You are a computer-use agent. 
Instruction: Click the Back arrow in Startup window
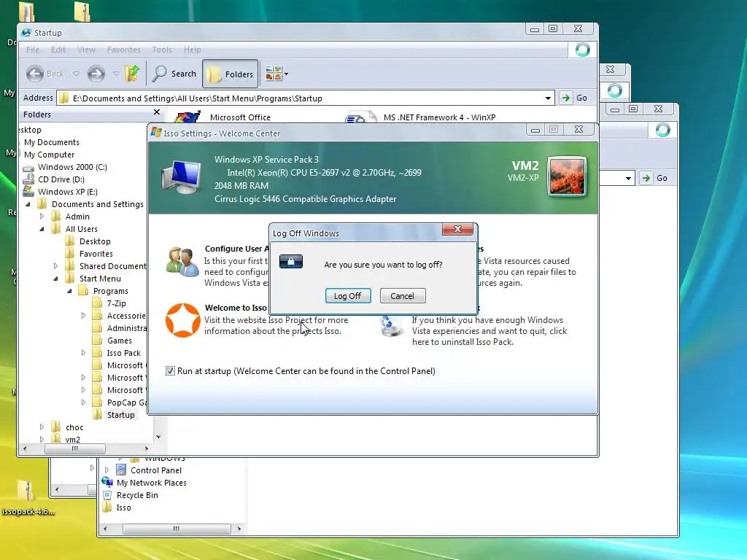point(35,74)
